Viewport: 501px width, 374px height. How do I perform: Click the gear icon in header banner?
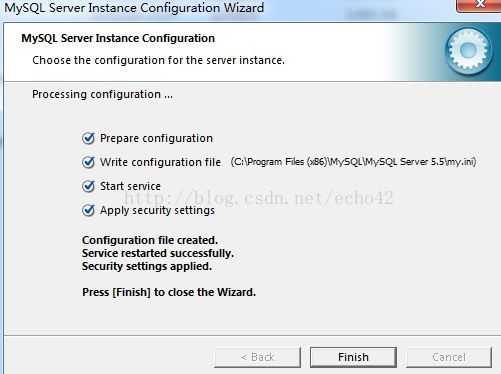[x=468, y=51]
